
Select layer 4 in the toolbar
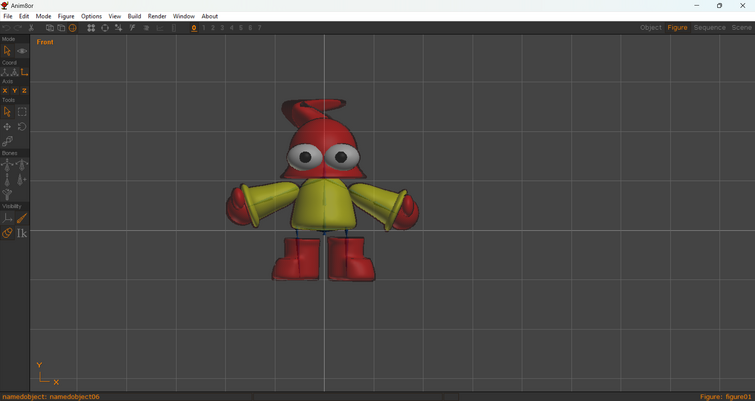click(x=232, y=28)
